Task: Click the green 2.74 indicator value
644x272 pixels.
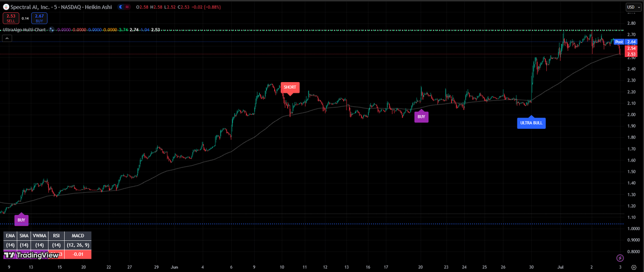Action: pyautogui.click(x=123, y=30)
